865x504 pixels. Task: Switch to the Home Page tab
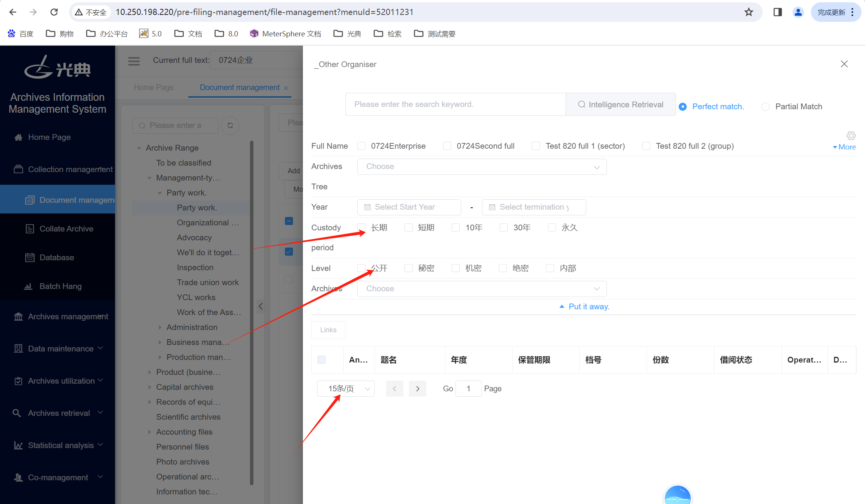point(154,87)
